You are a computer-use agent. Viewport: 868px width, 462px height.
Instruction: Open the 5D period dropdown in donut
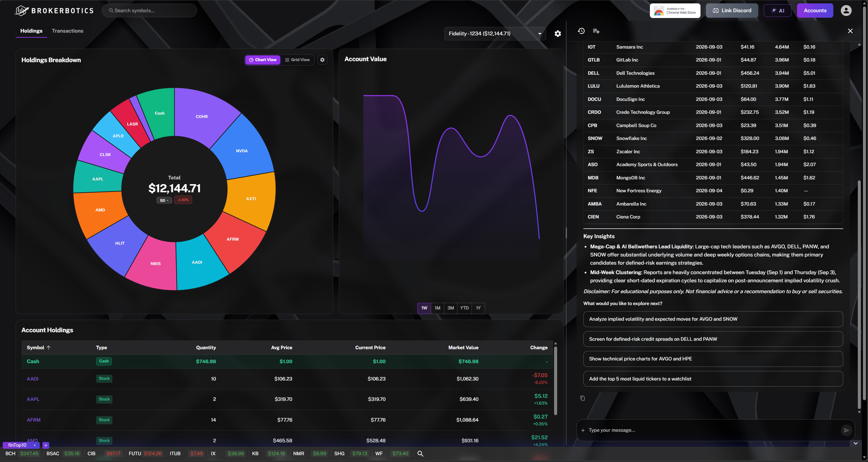tap(164, 200)
